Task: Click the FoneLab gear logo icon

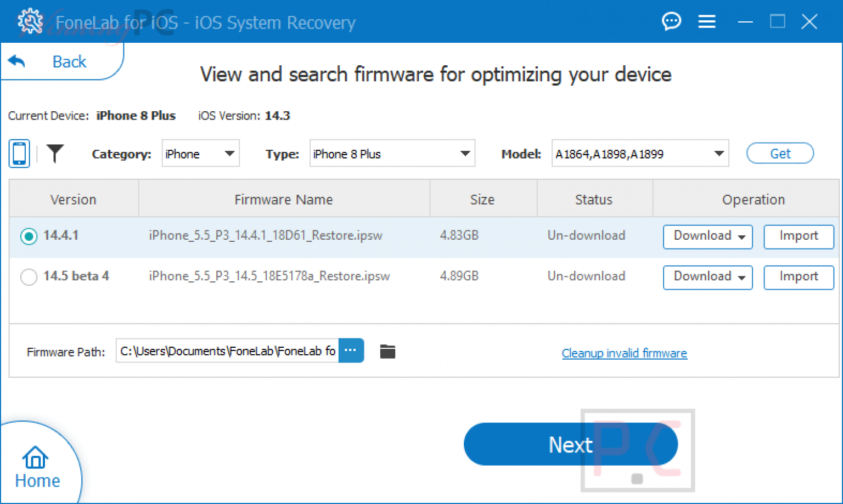Action: click(x=30, y=21)
